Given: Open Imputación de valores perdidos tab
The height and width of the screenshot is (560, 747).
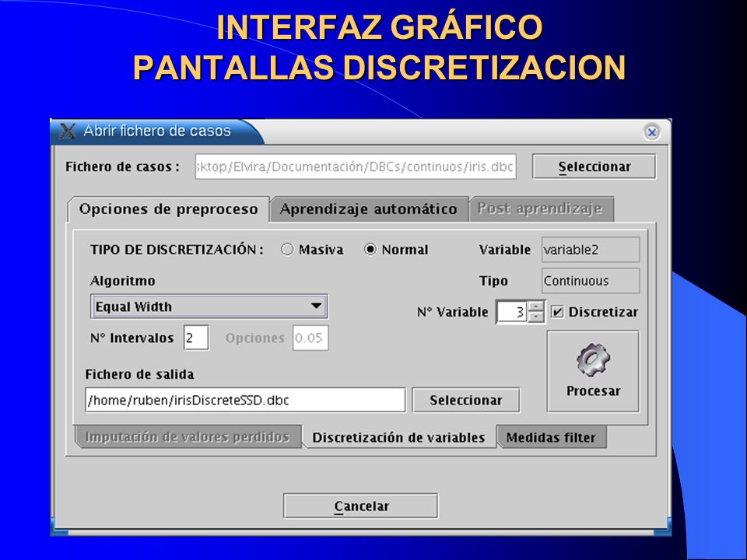Looking at the screenshot, I should [x=188, y=436].
